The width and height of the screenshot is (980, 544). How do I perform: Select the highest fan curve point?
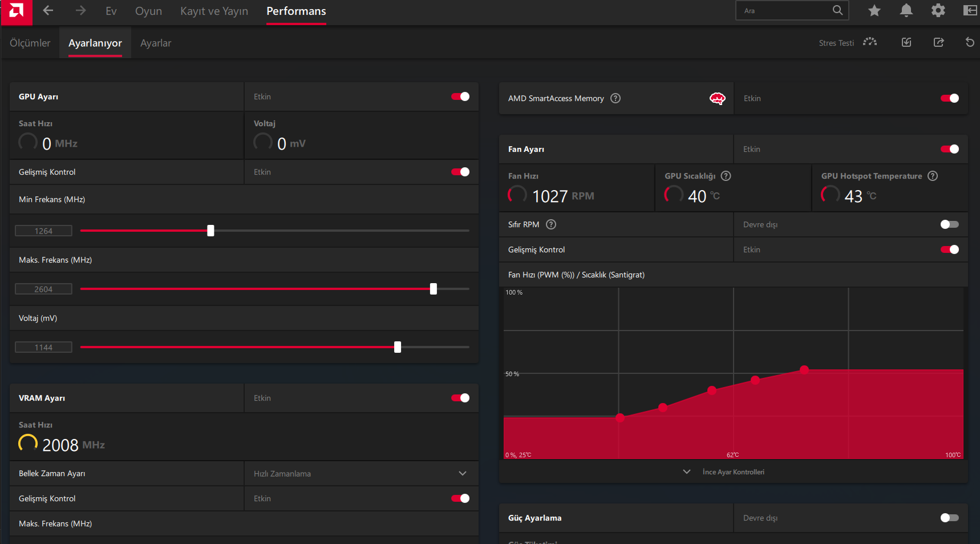804,369
